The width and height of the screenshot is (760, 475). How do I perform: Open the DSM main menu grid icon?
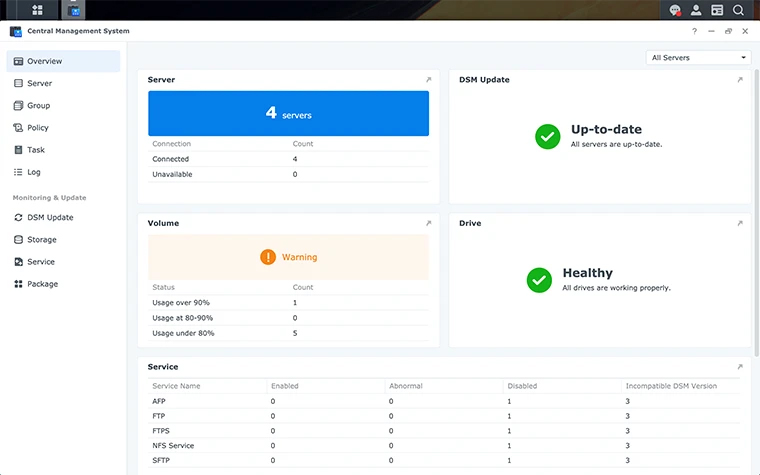point(37,10)
